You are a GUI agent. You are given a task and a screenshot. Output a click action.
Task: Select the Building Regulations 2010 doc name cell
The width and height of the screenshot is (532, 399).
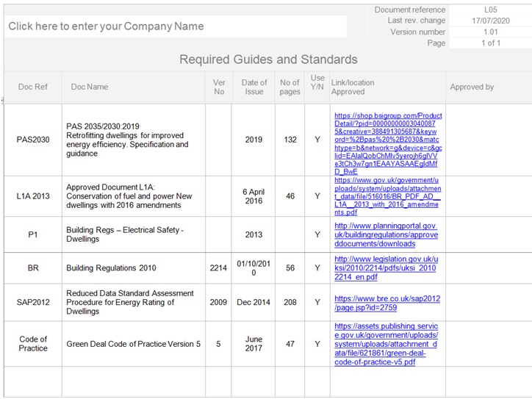click(112, 268)
